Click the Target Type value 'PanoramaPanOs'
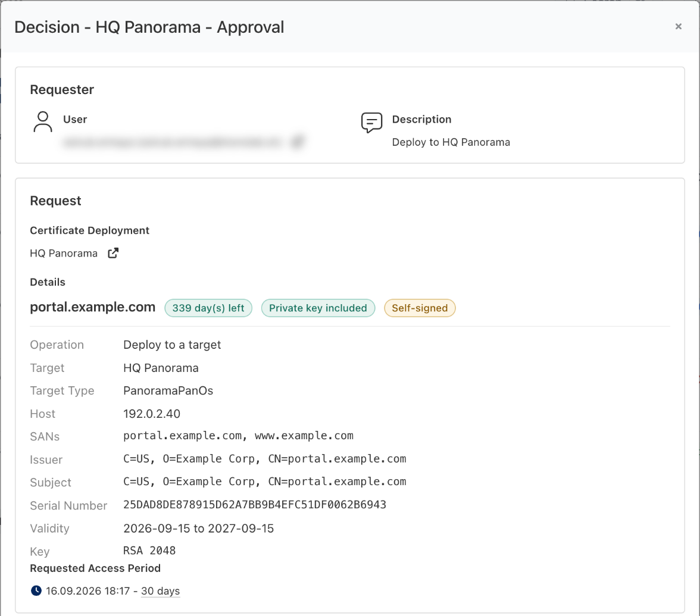Viewport: 700px width, 616px height. pos(168,390)
